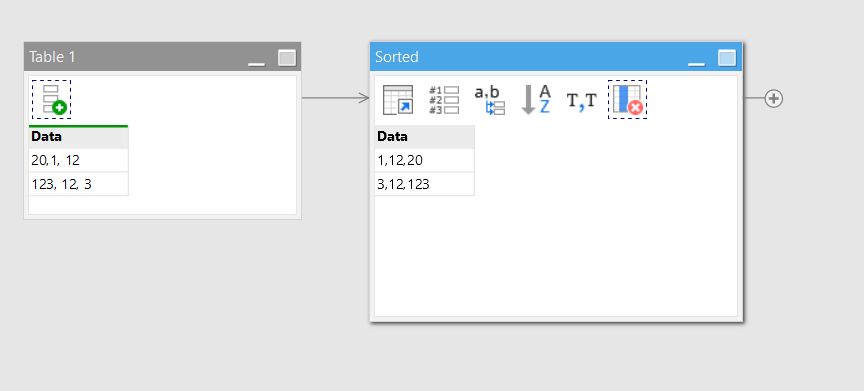Select the cell containing 123, 12, 3
The height and width of the screenshot is (391, 864).
78,184
